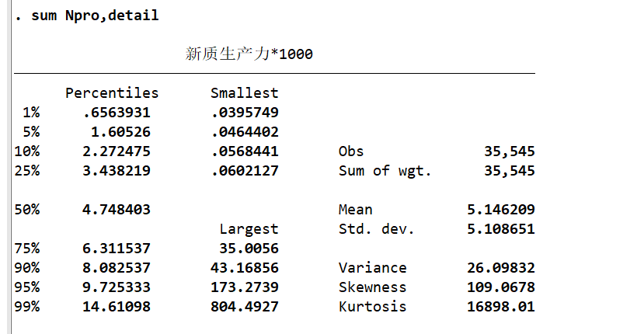Viewport: 644px width, 334px height.
Task: Click the 75% percentile row label
Action: pyautogui.click(x=26, y=249)
